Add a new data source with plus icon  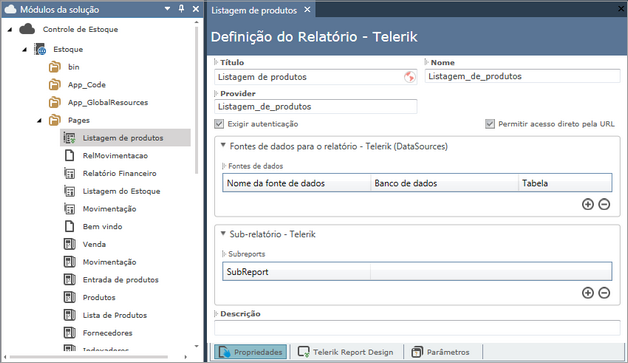[x=588, y=204]
